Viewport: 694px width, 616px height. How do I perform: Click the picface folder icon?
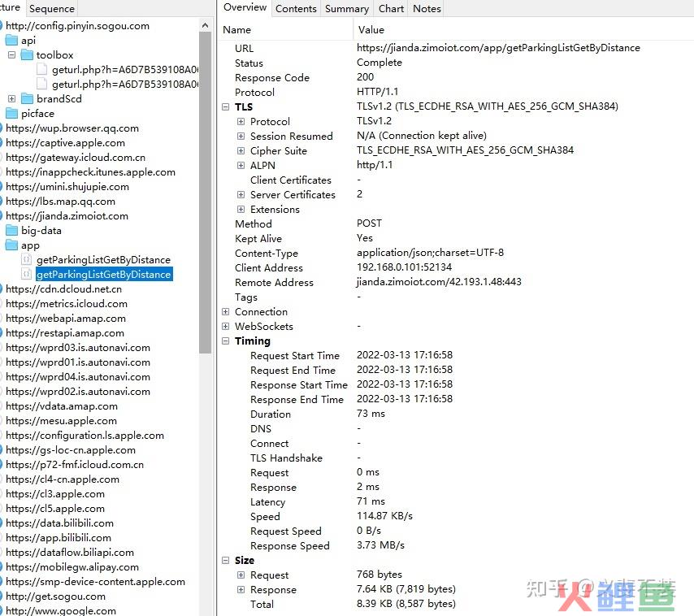point(11,114)
